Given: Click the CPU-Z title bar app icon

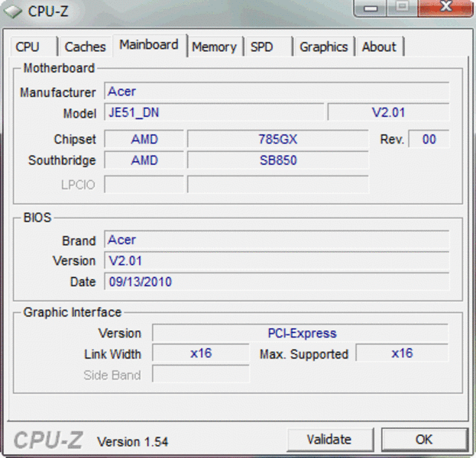Looking at the screenshot, I should tap(13, 11).
